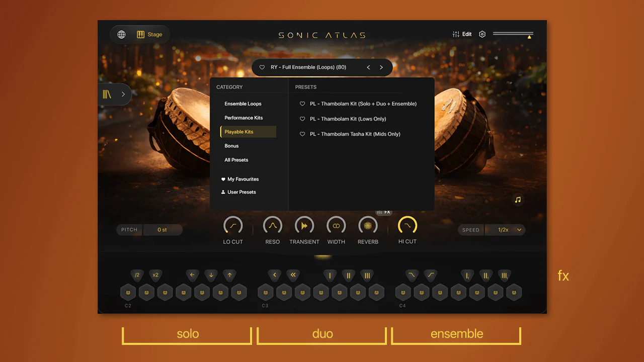The image size is (644, 362).
Task: Go to next preset with right chevron
Action: pos(381,67)
